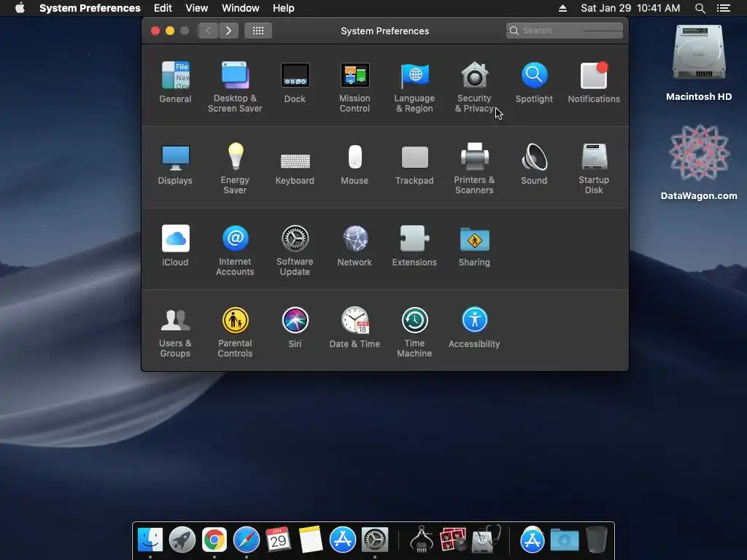Click the eject icon in menu bar
The image size is (747, 560).
pyautogui.click(x=562, y=8)
